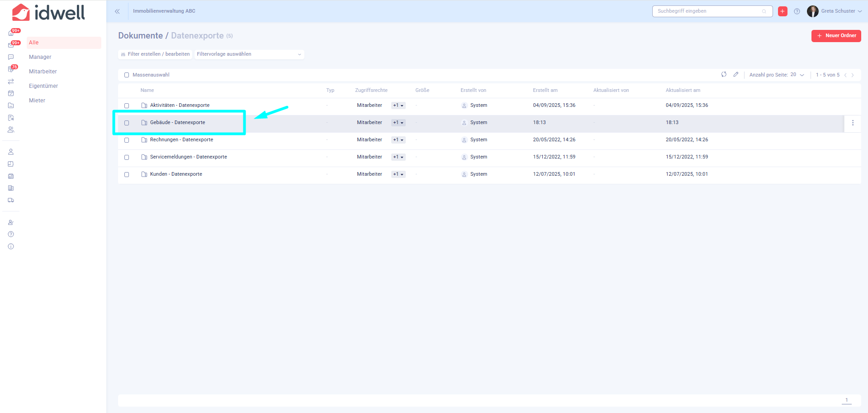
Task: Open the mail inbox sidebar icon
Action: 11,45
